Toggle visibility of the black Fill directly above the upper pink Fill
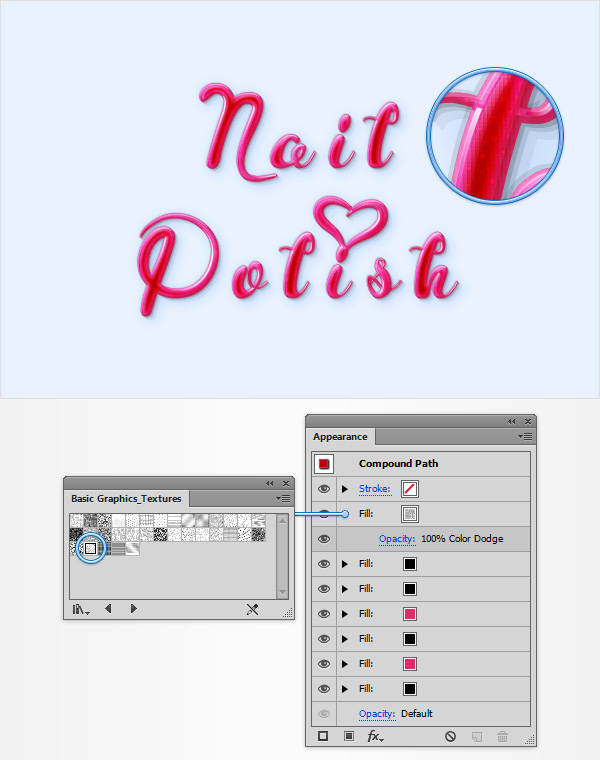 tap(324, 589)
